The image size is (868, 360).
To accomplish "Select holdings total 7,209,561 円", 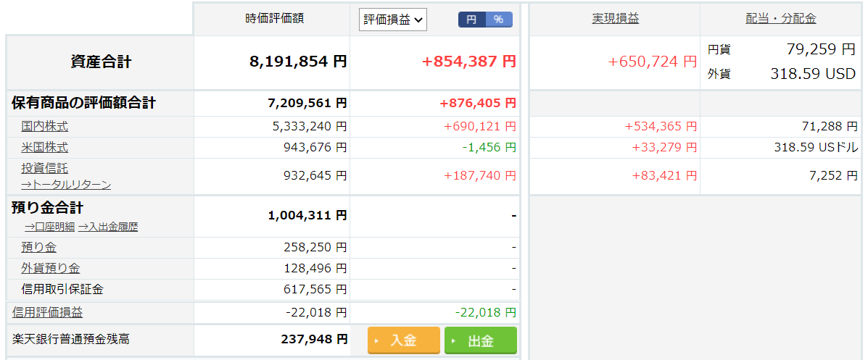I will click(307, 103).
